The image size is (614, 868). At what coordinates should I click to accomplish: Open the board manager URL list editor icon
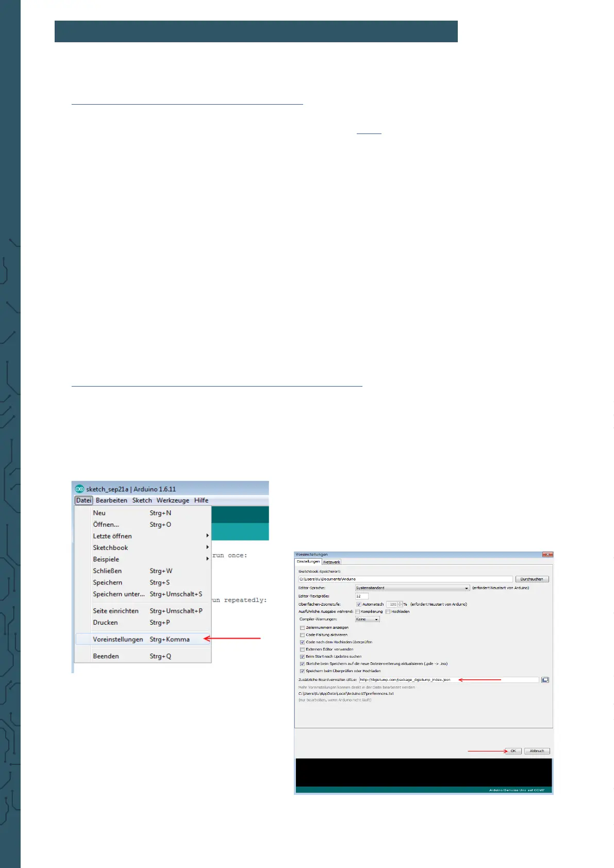[x=545, y=680]
